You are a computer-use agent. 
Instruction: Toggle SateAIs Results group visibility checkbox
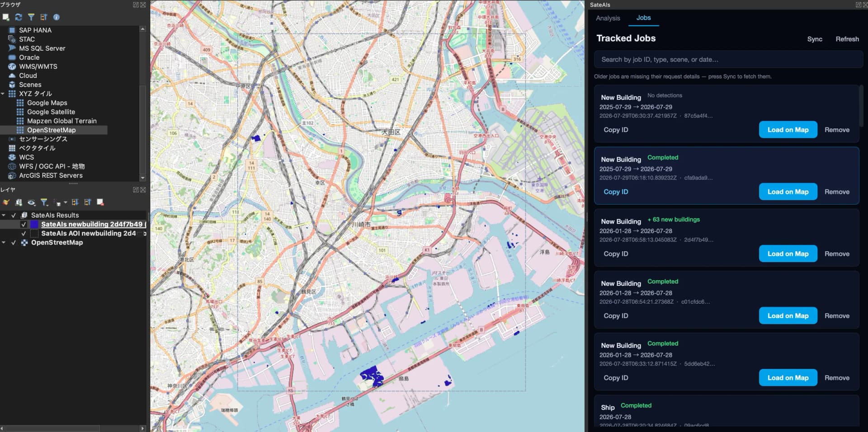pos(14,216)
